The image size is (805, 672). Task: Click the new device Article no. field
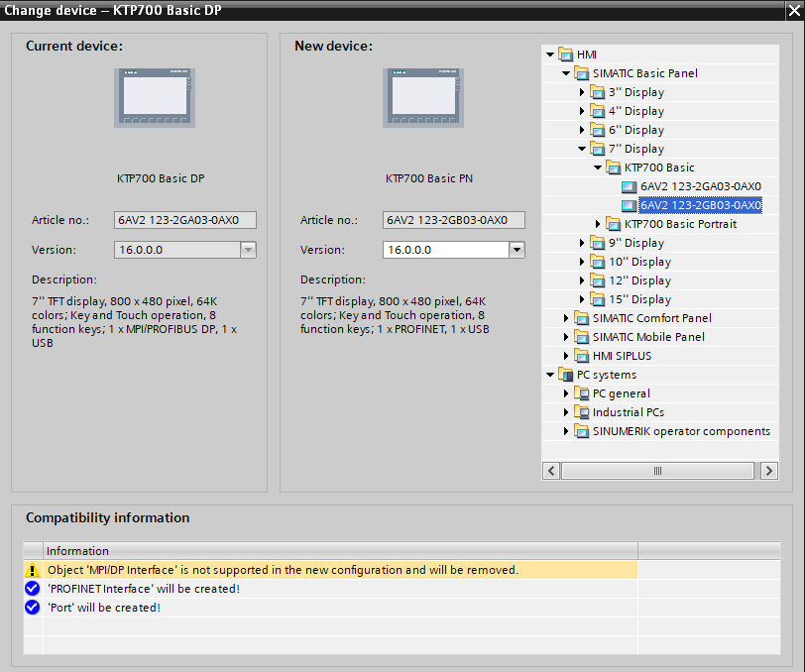coord(454,220)
